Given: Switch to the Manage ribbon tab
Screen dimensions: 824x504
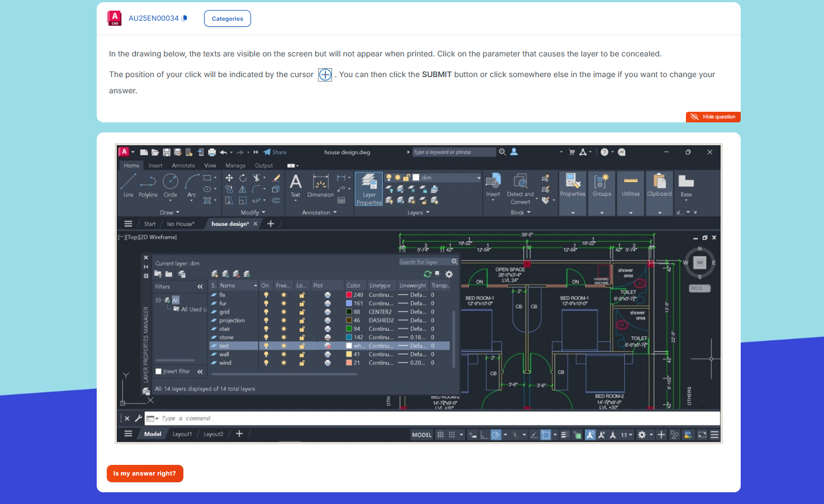Looking at the screenshot, I should (235, 165).
